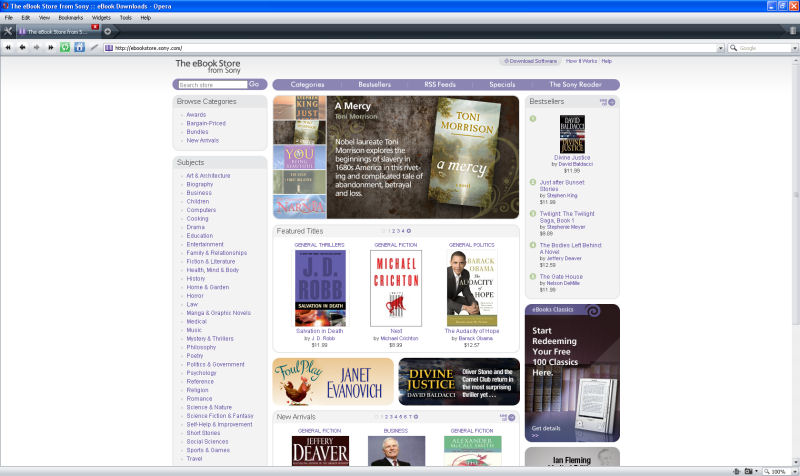Close the eBook Store tab

click(95, 27)
